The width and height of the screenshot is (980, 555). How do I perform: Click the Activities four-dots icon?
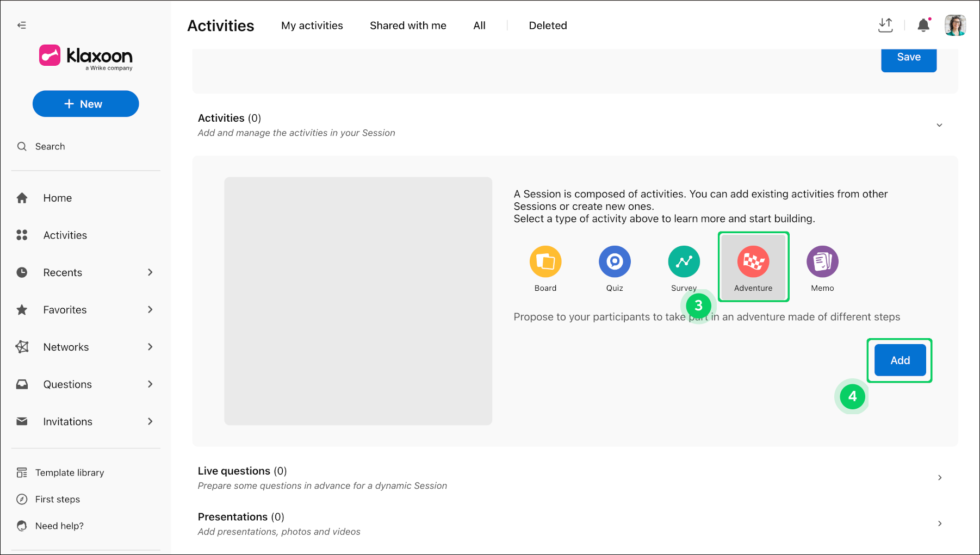(x=22, y=235)
